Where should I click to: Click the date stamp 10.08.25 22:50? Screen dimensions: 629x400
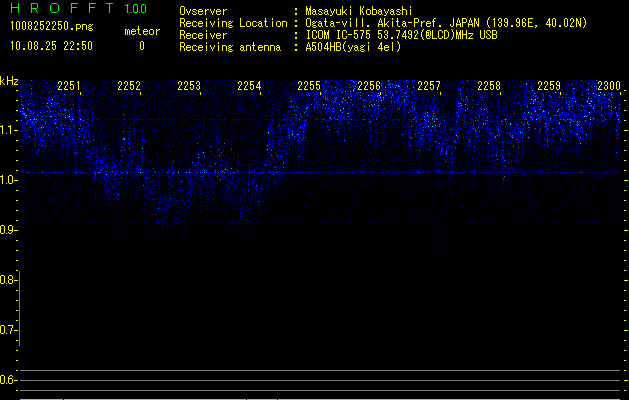[51, 46]
